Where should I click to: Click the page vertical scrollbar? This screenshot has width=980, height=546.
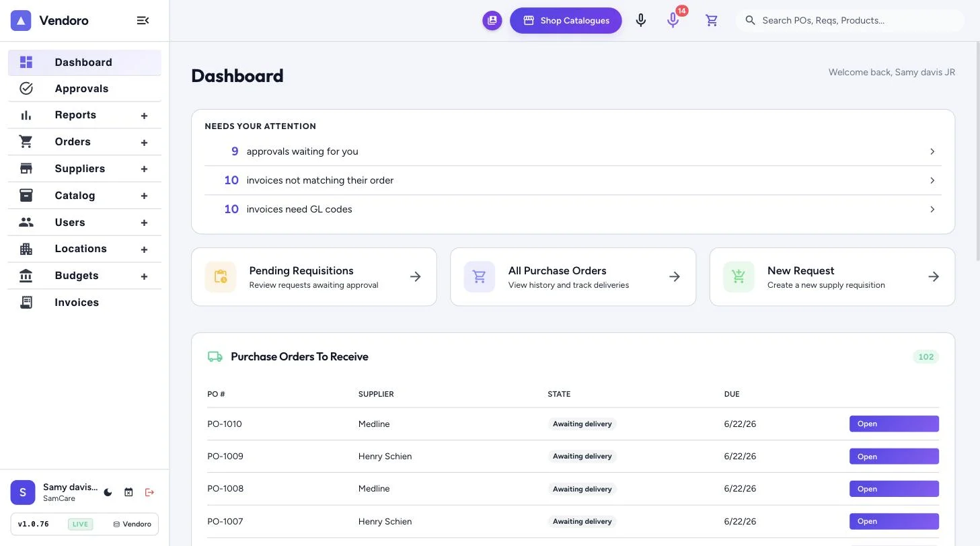point(977,151)
